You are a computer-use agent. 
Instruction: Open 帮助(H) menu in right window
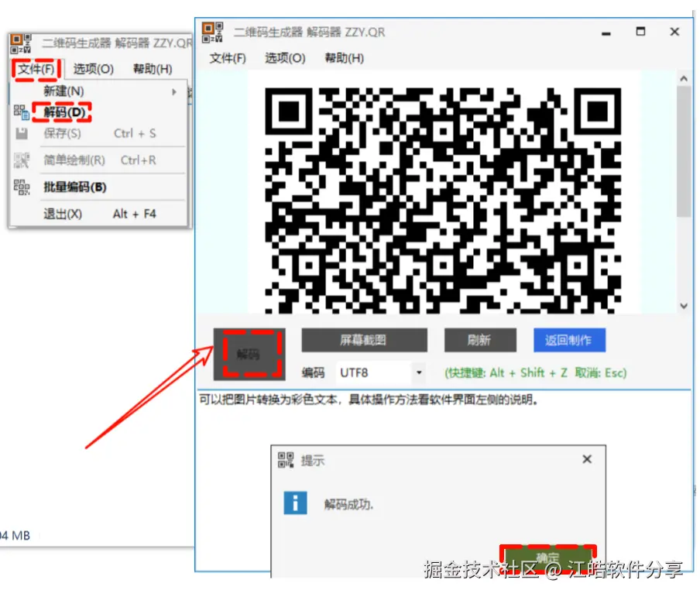(x=345, y=58)
